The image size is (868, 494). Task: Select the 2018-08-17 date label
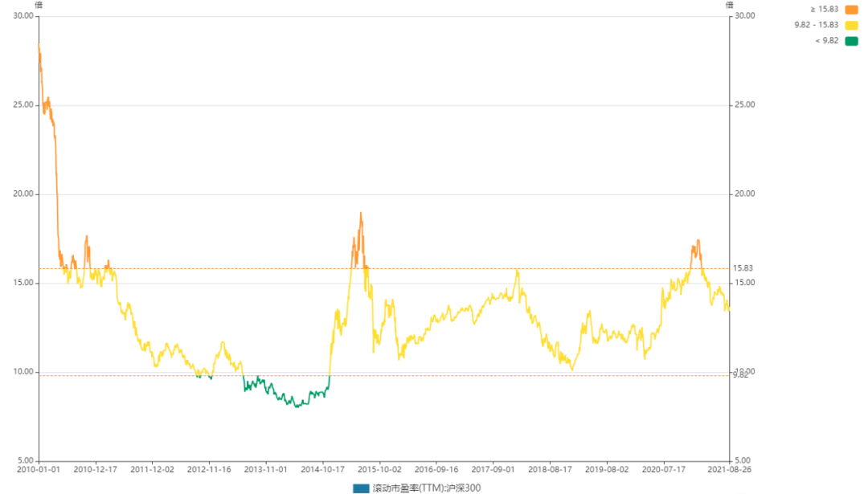[x=550, y=470]
